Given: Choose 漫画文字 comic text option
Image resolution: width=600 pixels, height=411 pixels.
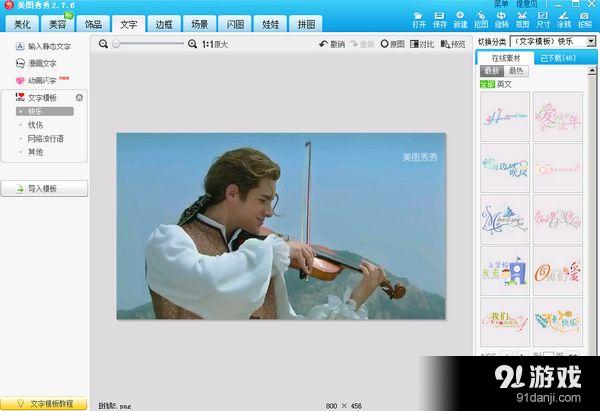Looking at the screenshot, I should pyautogui.click(x=36, y=63).
